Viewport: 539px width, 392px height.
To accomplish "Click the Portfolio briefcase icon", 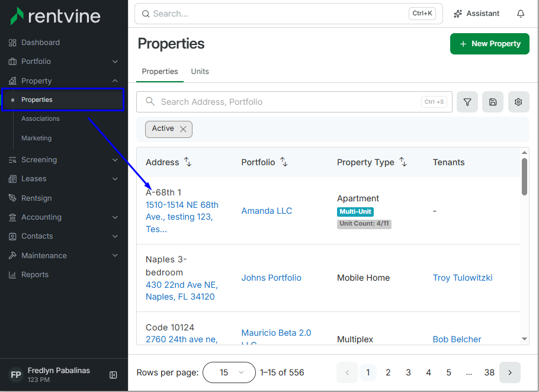I will click(x=12, y=62).
